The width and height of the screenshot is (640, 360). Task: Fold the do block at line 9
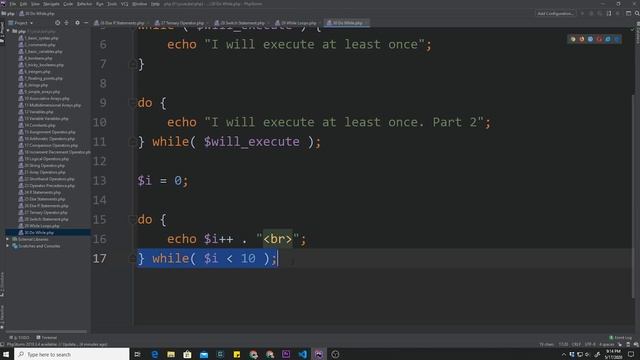coord(132,102)
